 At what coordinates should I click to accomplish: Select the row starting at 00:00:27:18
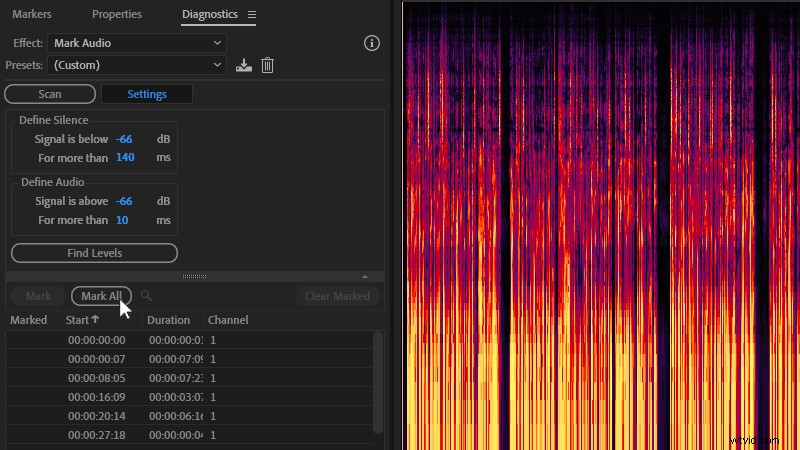click(189, 435)
